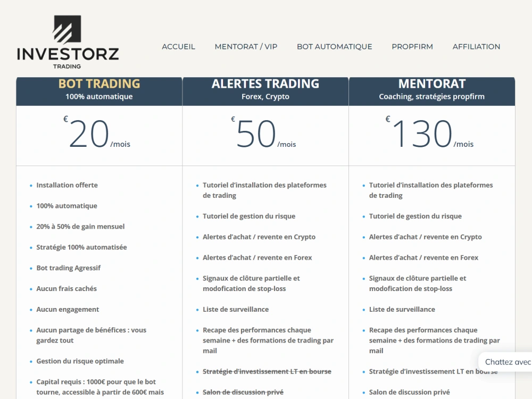Click struck-through 'Stratégie d'investissement LT en bourse'
This screenshot has width=532, height=399.
pos(267,371)
